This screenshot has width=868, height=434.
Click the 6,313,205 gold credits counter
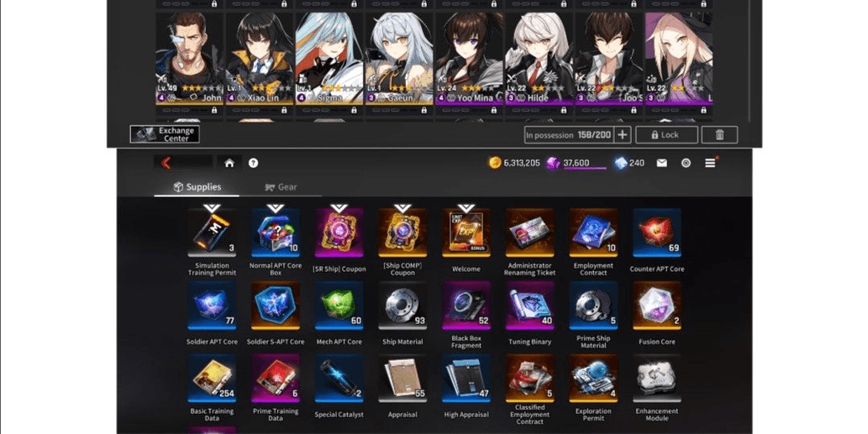pyautogui.click(x=514, y=163)
